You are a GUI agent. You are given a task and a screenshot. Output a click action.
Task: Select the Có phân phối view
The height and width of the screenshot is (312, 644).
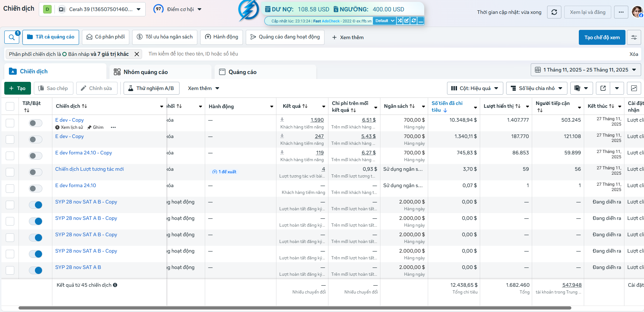[105, 37]
